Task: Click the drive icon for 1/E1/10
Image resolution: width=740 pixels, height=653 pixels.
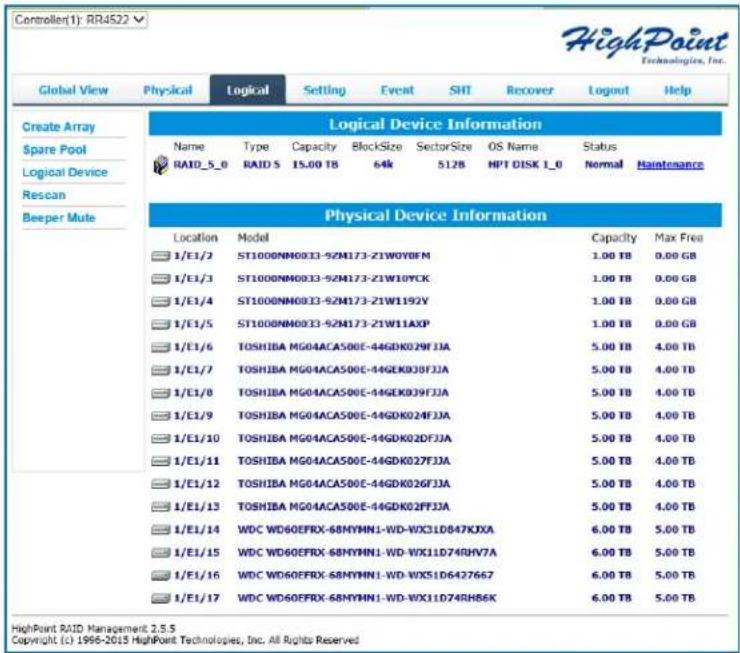Action: (160, 439)
